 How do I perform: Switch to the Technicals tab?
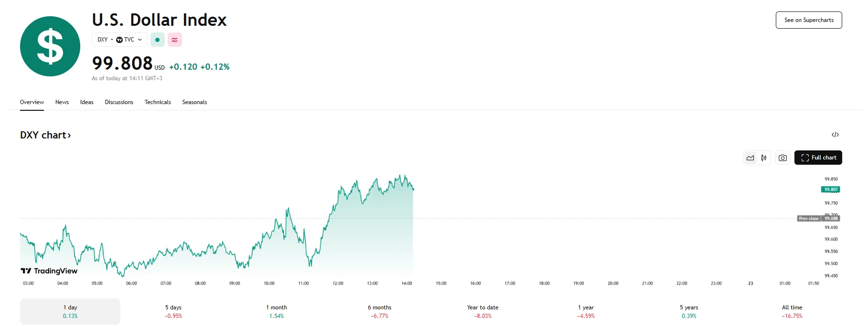click(x=158, y=102)
